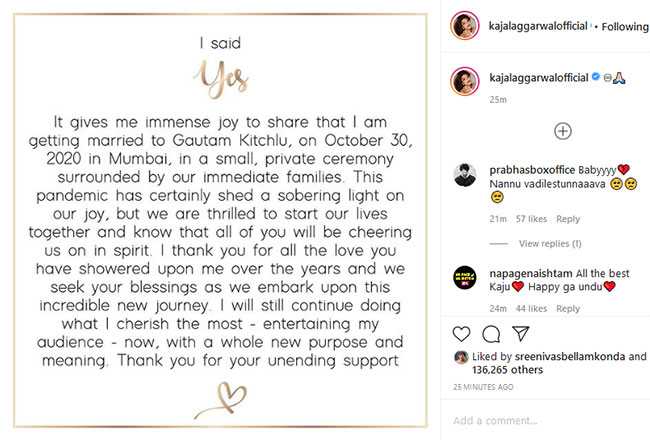
Task: Expand View replies (1)
Action: 550,244
